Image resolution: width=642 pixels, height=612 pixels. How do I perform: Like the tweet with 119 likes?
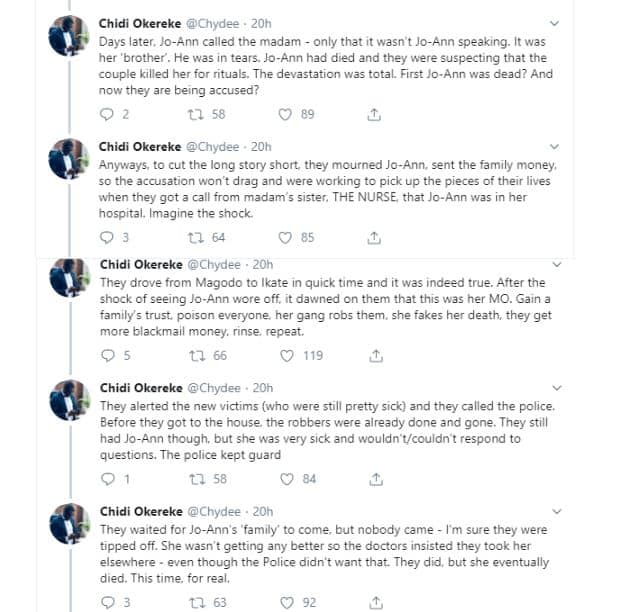coord(286,355)
